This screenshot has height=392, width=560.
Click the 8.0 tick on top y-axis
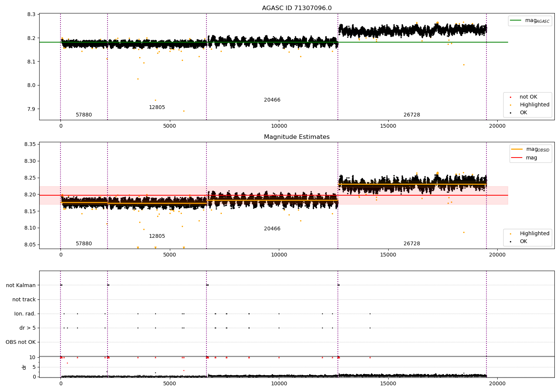click(31, 85)
